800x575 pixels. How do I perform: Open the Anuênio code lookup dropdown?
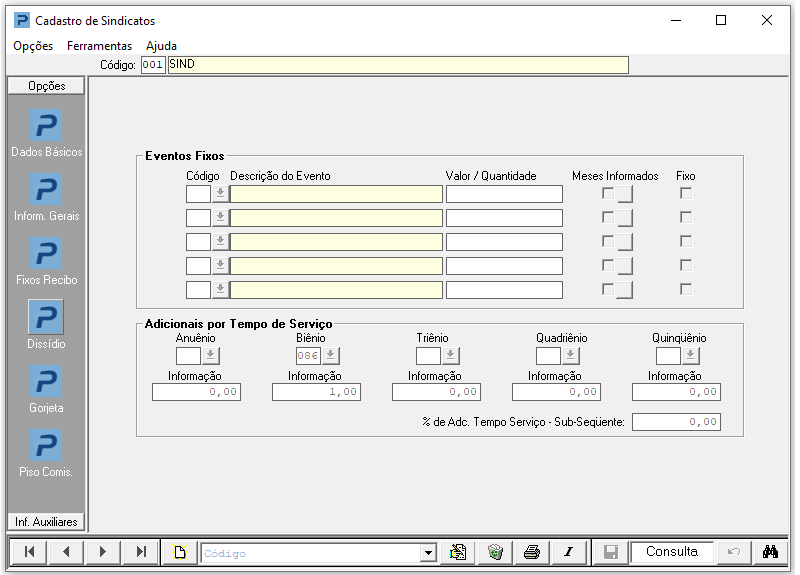[211, 356]
